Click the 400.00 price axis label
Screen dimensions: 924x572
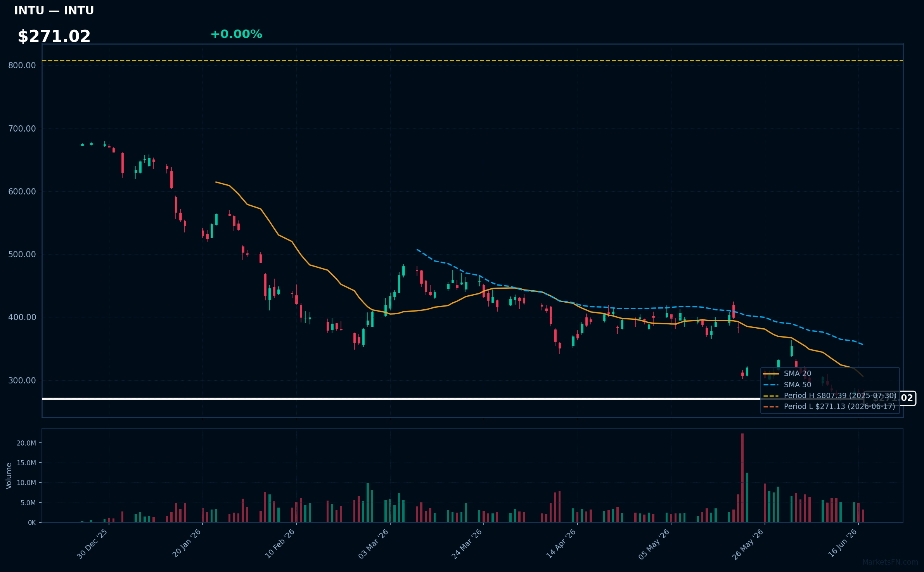tap(22, 317)
